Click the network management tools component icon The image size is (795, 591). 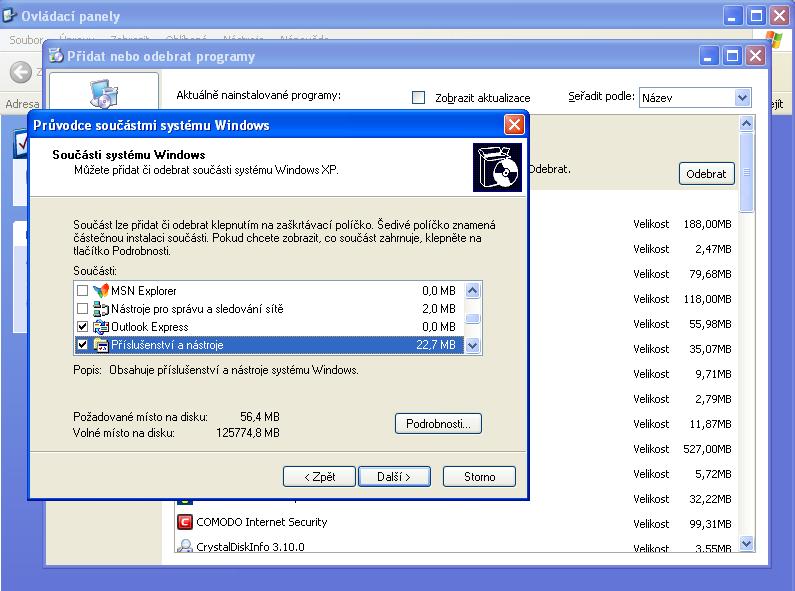click(x=101, y=309)
